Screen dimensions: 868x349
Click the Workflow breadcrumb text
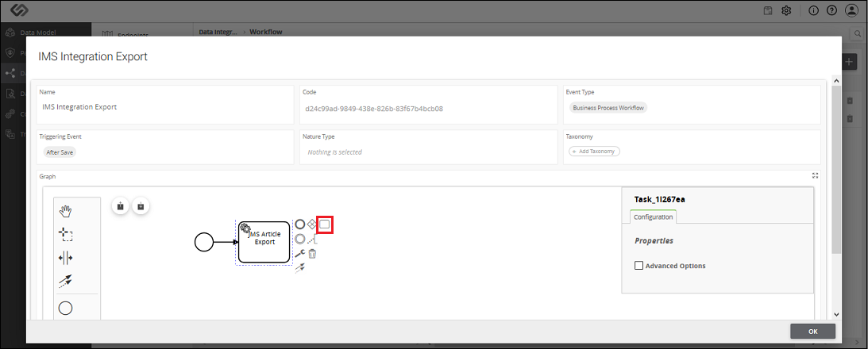point(266,32)
